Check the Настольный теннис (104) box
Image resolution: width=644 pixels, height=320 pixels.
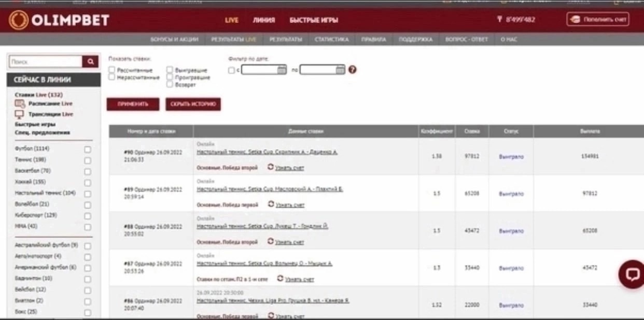pos(88,194)
